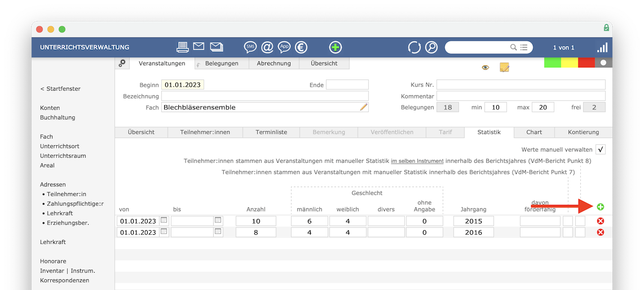Click the Anzahl field showing 10
This screenshot has height=290, width=644.
[x=256, y=221]
